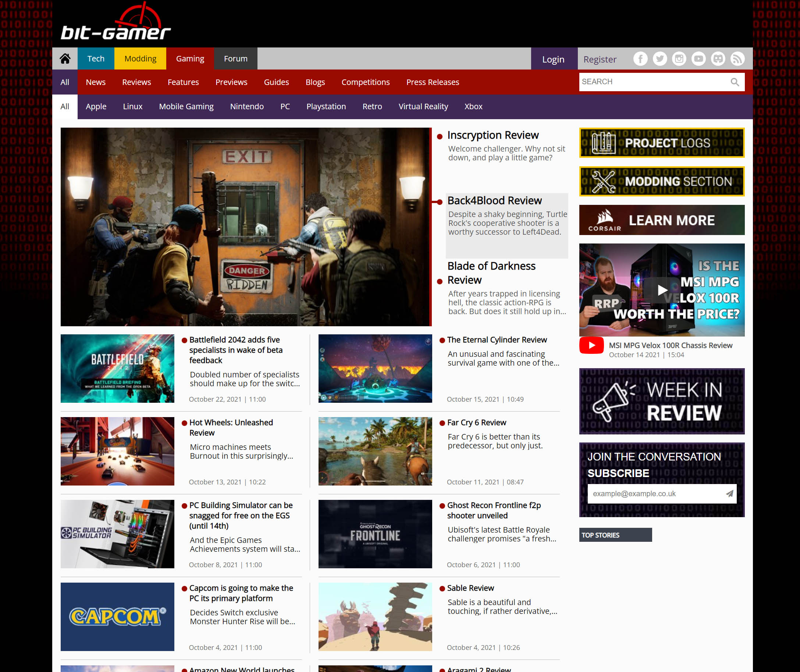Open the RSS feed icon
Image resolution: width=800 pixels, height=672 pixels.
(x=737, y=59)
